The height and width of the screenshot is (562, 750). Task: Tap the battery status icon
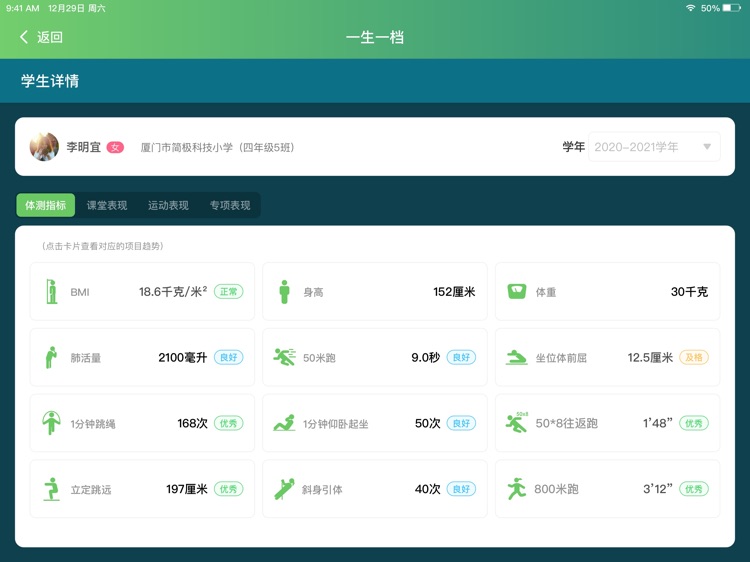pos(732,8)
